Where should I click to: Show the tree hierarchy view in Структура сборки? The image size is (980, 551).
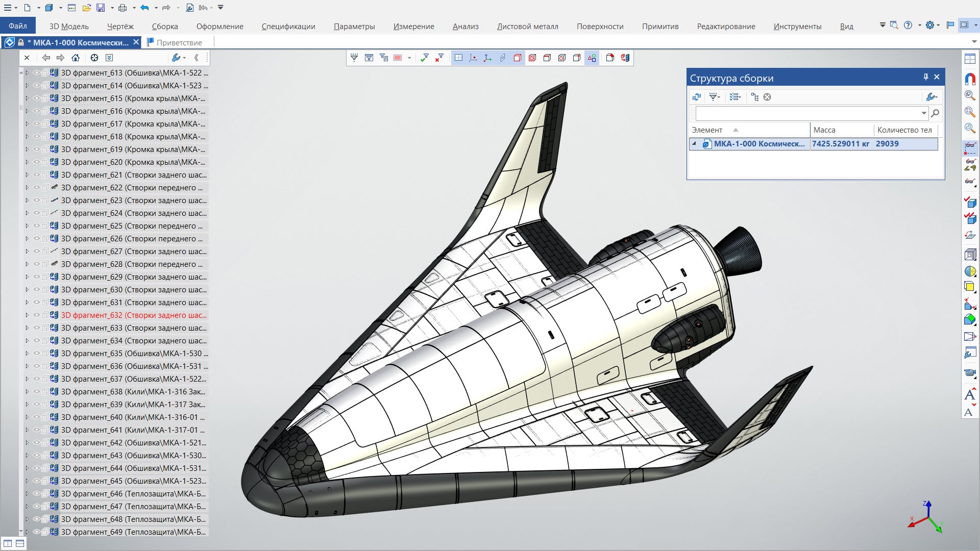[755, 97]
